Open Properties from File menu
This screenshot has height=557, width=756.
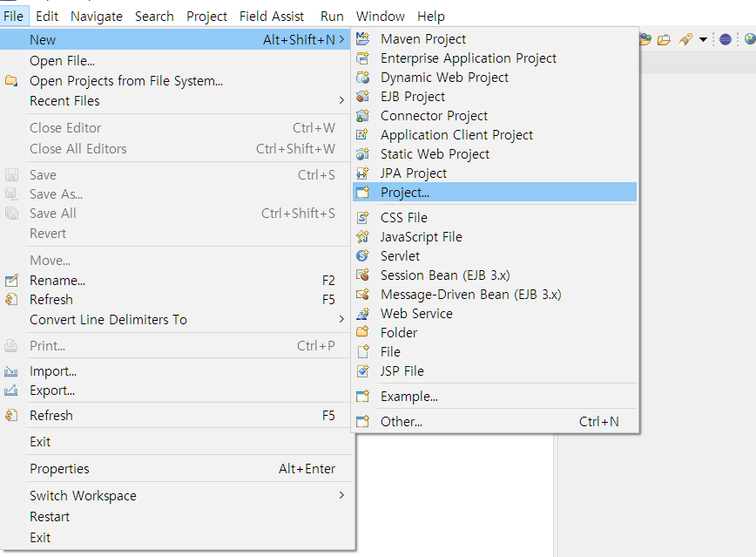tap(176, 469)
